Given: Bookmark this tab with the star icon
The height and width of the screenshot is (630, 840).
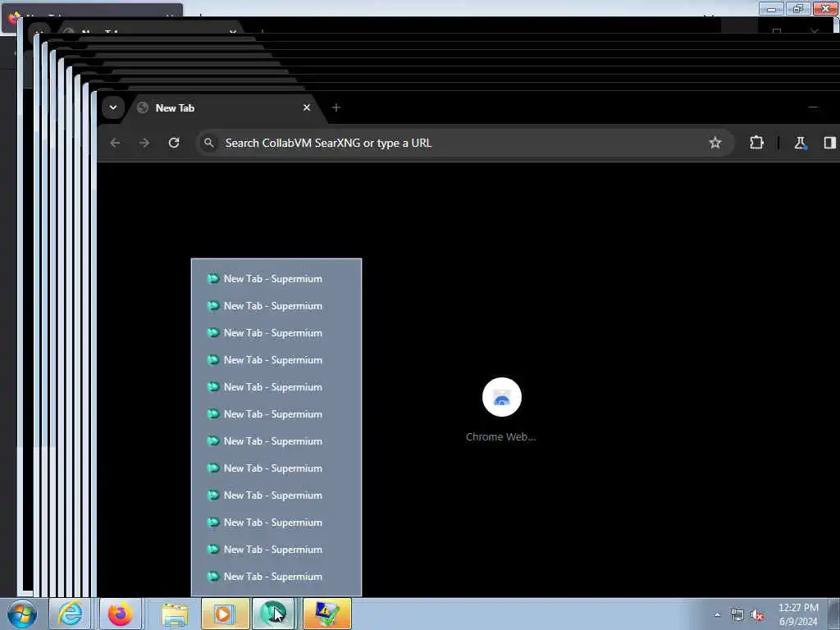Looking at the screenshot, I should coord(714,143).
